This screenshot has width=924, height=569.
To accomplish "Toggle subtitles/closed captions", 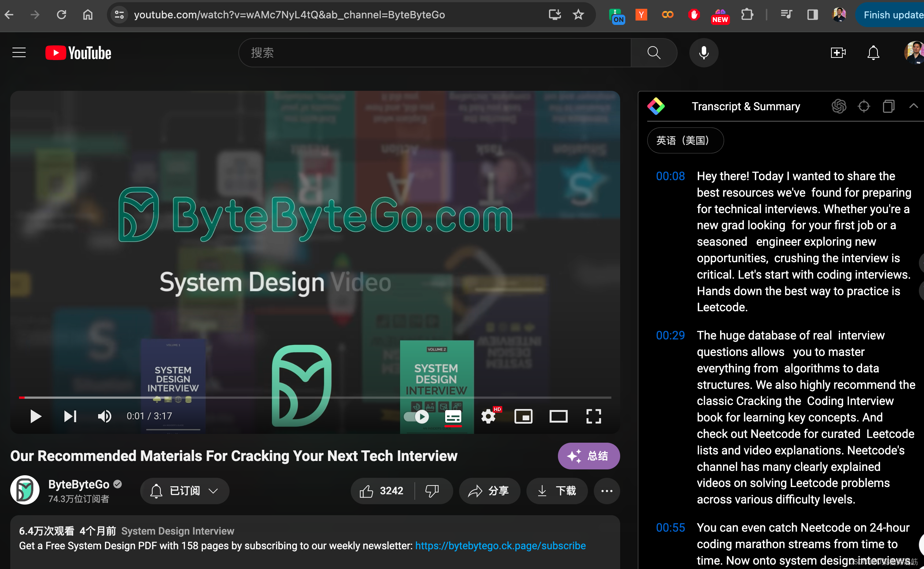I will 453,417.
